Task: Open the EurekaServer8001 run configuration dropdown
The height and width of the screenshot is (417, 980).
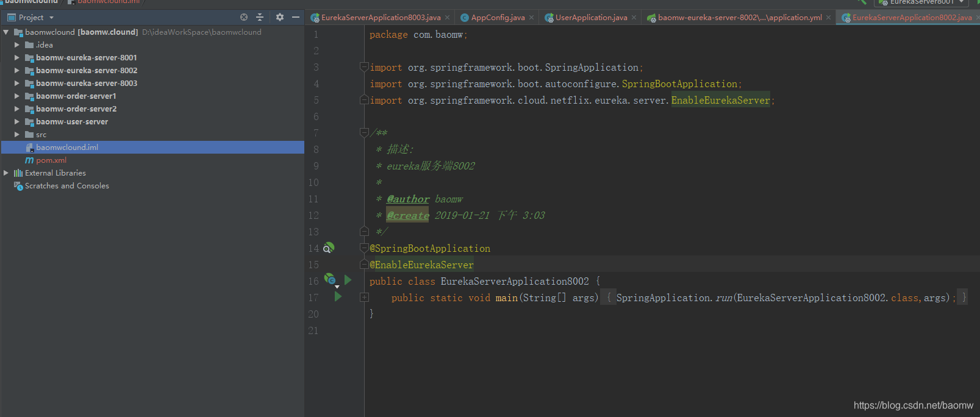Action: click(x=921, y=2)
